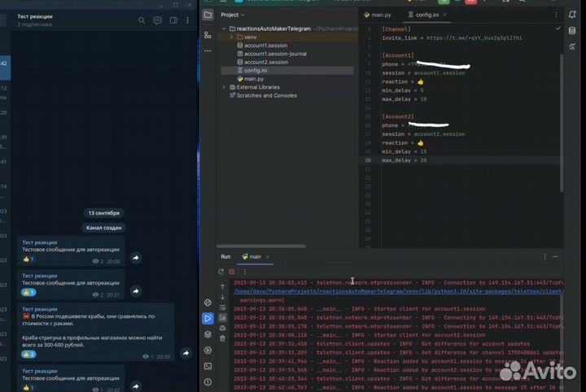Expand the venv folder in project tree
This screenshot has height=392, width=586.
click(231, 37)
